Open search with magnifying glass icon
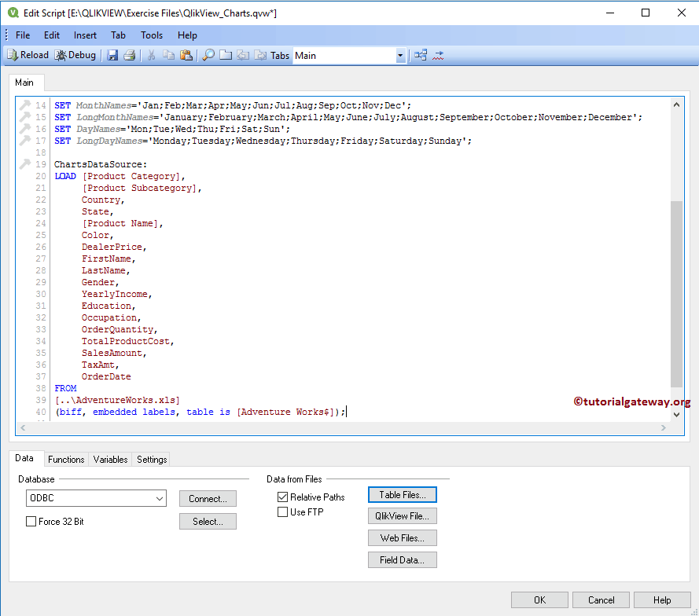 point(208,55)
